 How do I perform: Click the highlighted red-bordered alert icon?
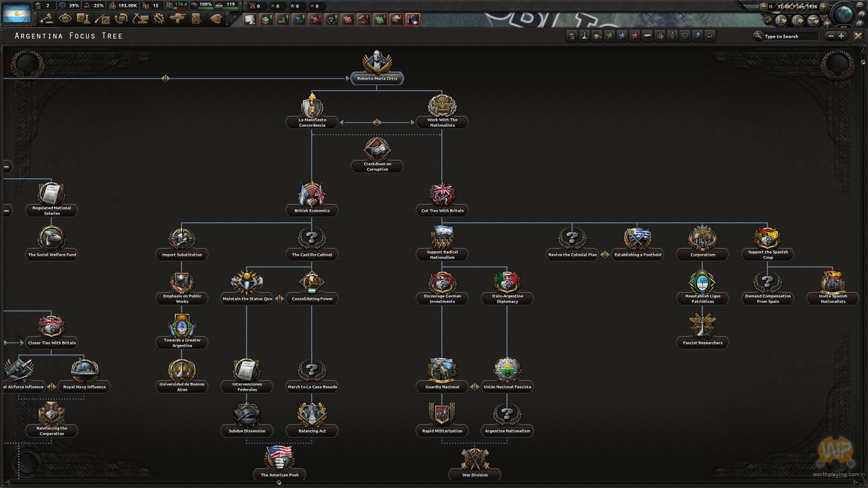point(412,19)
